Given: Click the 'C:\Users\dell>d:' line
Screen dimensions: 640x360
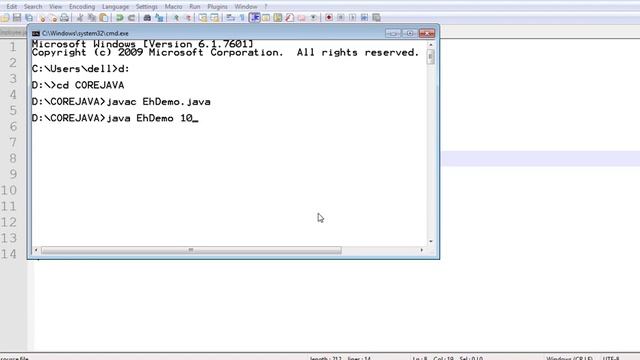Looking at the screenshot, I should 80,69.
